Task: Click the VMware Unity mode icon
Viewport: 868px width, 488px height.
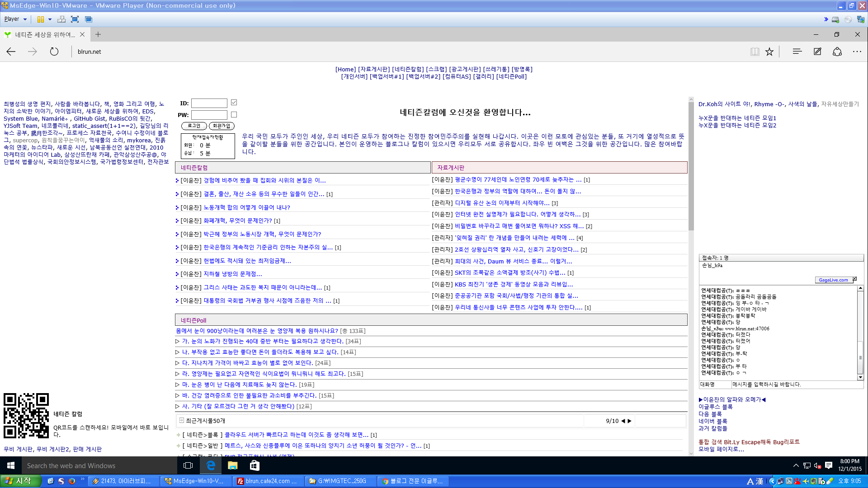Action: click(89, 19)
